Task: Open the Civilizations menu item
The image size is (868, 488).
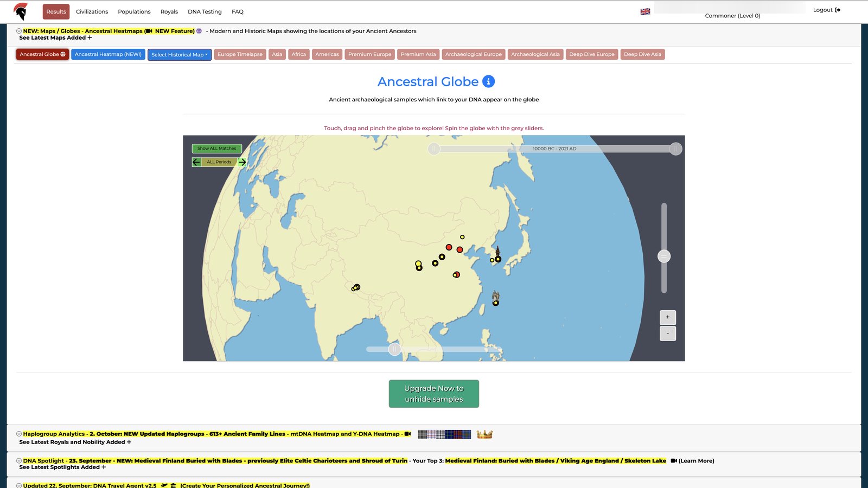Action: click(92, 11)
